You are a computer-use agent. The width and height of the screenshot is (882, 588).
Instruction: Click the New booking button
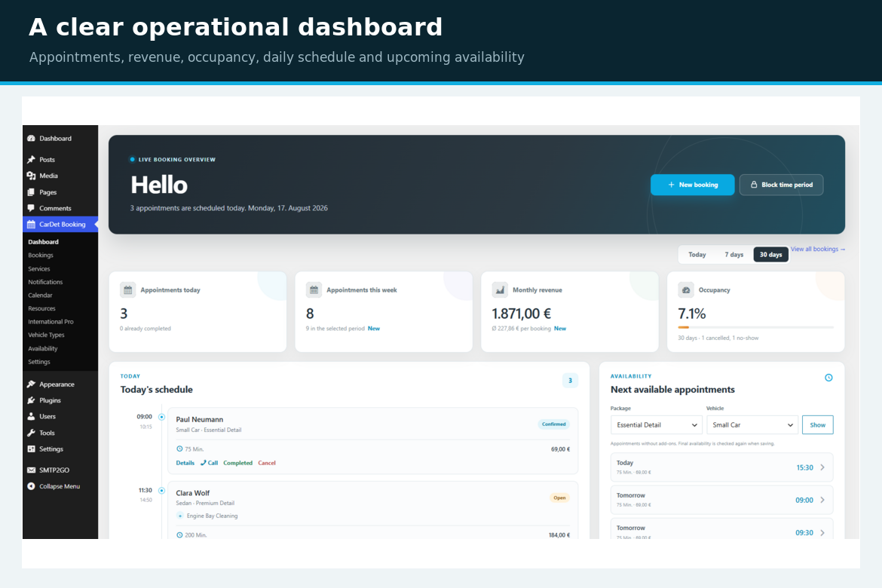[x=693, y=185]
